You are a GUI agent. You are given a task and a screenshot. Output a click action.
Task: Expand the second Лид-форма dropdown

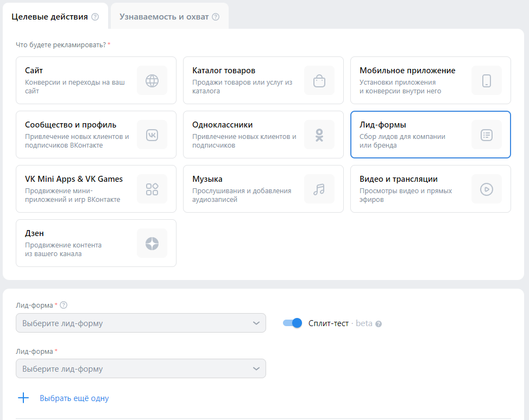(x=141, y=368)
